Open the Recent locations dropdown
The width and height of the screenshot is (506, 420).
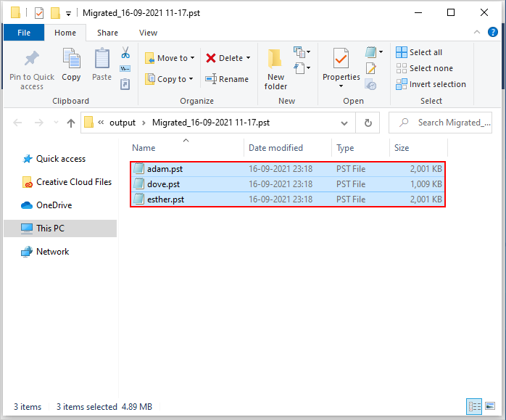click(x=56, y=123)
